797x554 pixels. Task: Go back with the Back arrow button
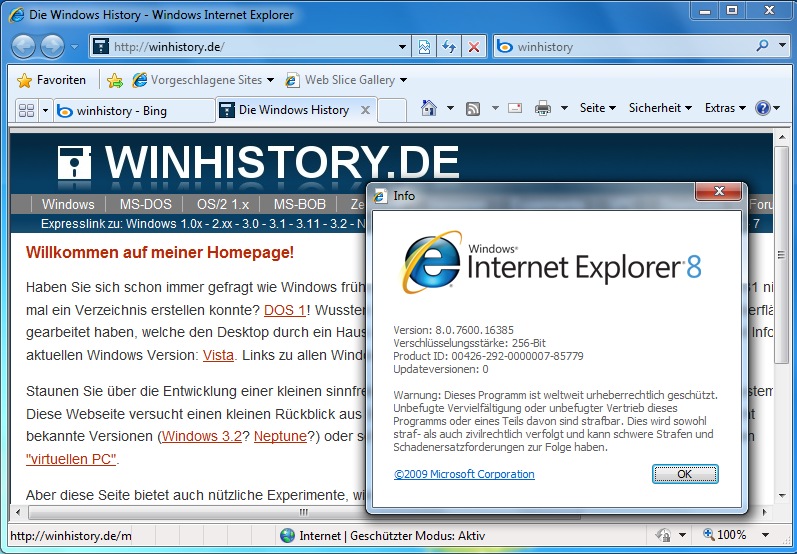tap(23, 47)
